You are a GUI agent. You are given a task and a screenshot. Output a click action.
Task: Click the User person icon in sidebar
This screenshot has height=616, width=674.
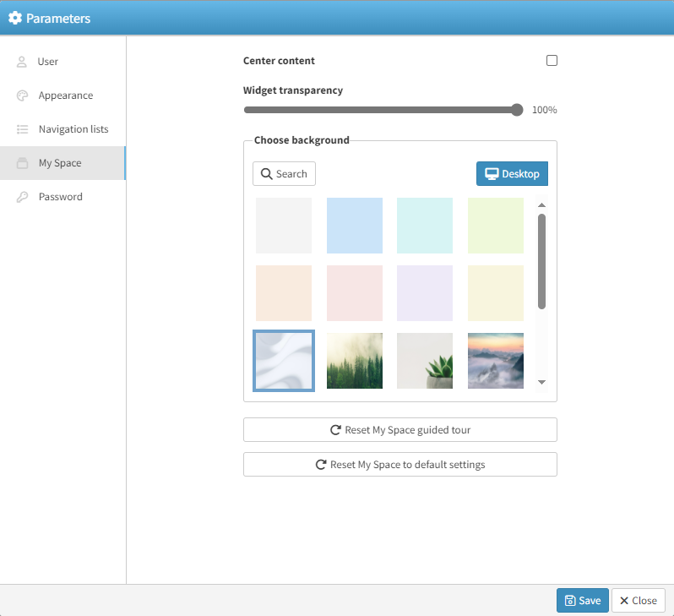[x=22, y=62]
